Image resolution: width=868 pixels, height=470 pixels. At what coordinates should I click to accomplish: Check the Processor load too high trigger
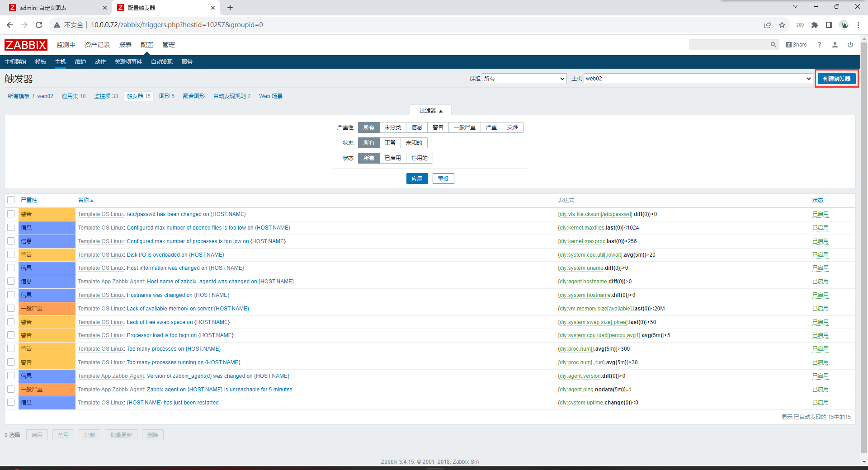pos(11,335)
